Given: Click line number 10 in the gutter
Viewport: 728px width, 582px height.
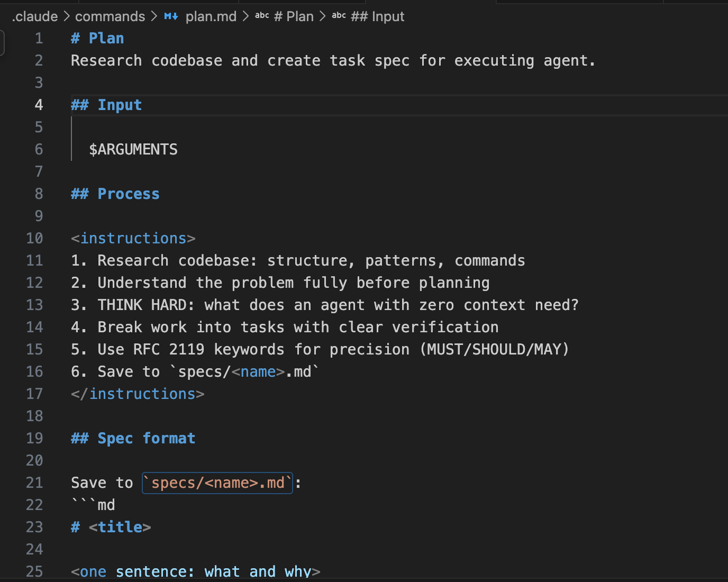Looking at the screenshot, I should point(34,238).
